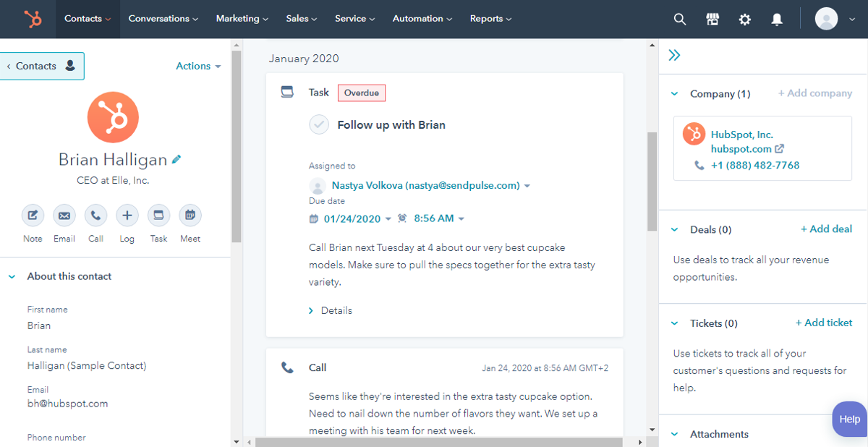Click the Help button

(x=849, y=420)
